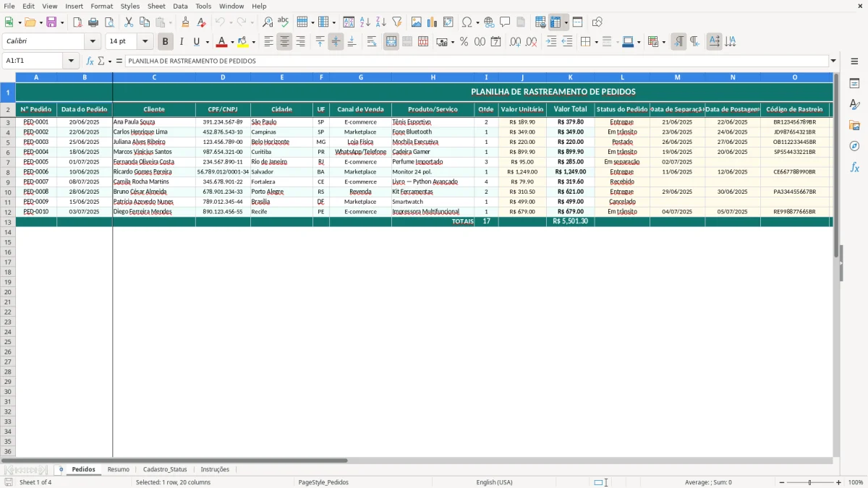Open Conditional Formatting dropdown arrow
This screenshot has height=488, width=868.
[x=663, y=42]
